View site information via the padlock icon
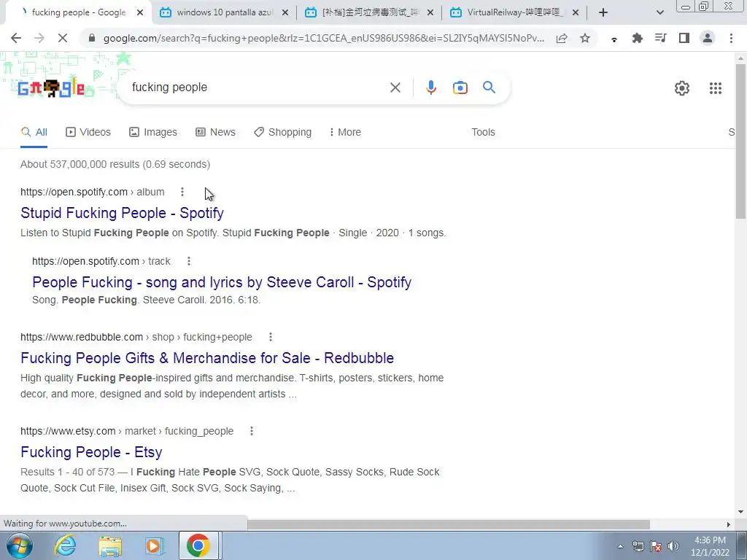Screen dimensions: 747x560 (x=93, y=38)
